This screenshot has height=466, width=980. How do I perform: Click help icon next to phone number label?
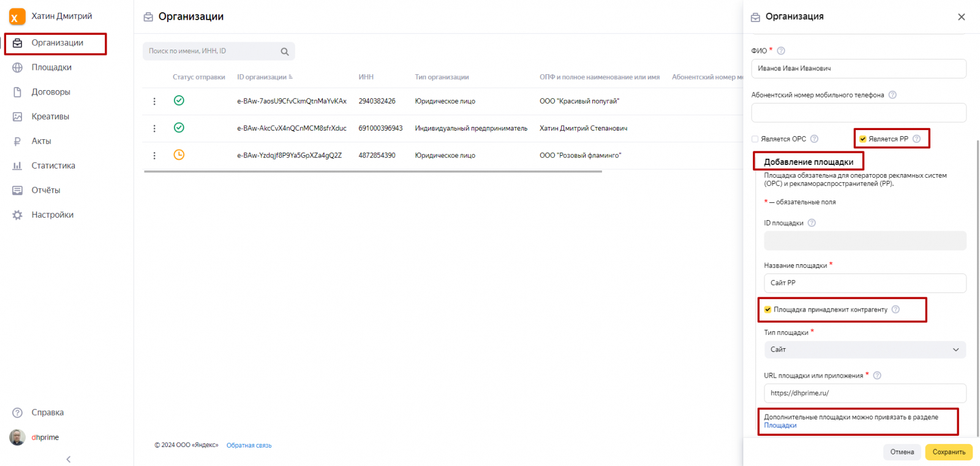point(892,95)
